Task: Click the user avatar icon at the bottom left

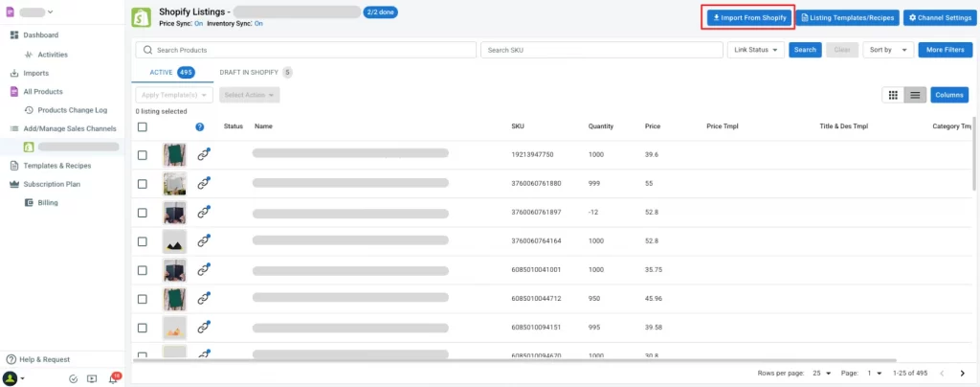Action: (10, 378)
